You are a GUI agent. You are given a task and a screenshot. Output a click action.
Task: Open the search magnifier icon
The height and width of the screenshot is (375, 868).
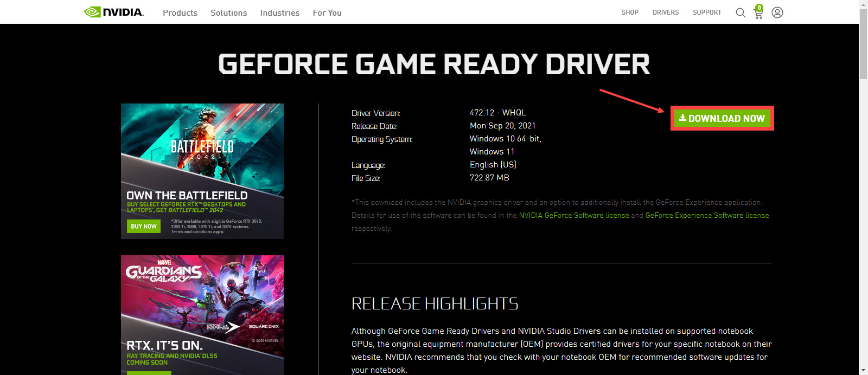pos(740,12)
